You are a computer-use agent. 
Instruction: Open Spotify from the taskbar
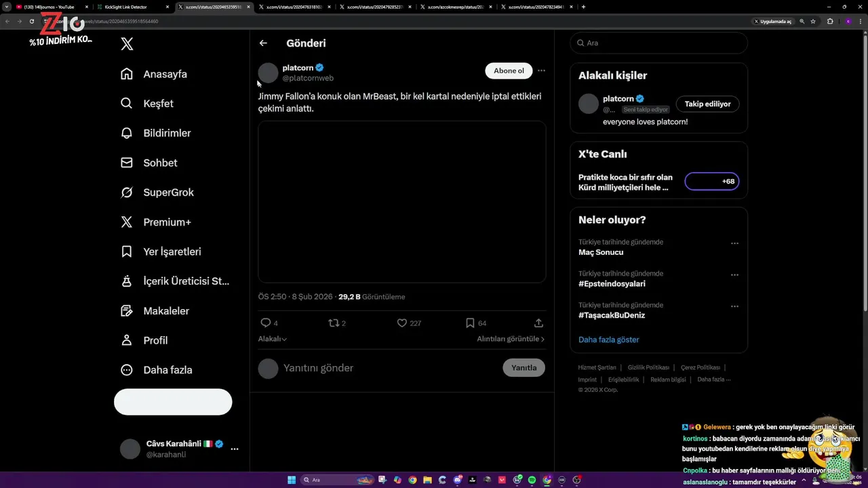pyautogui.click(x=532, y=480)
